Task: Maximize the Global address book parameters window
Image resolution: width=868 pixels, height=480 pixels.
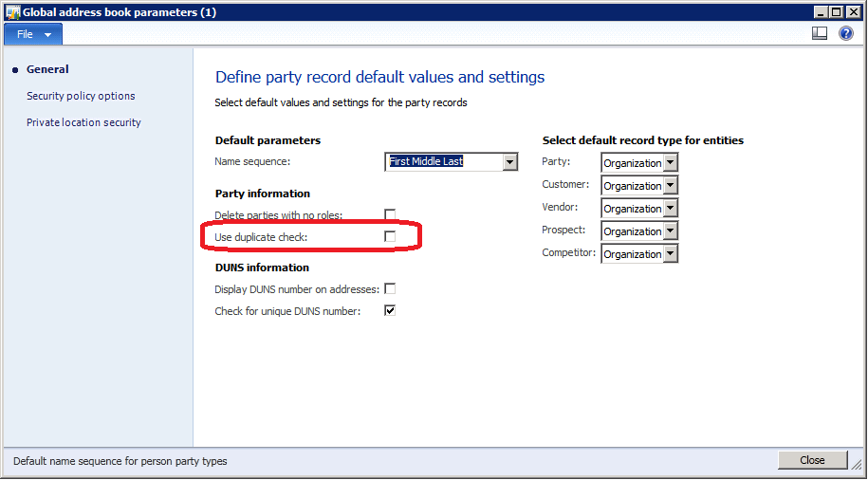Action: pos(836,12)
